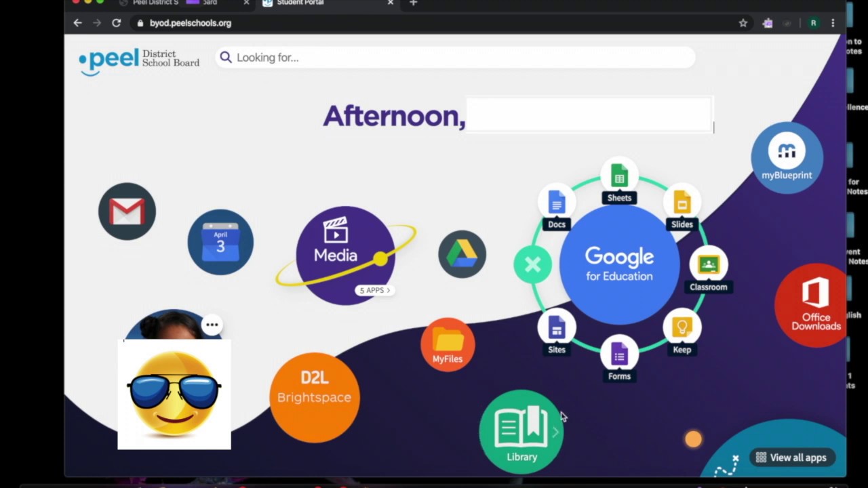Open the MyFiles folder app
868x488 pixels.
[448, 344]
